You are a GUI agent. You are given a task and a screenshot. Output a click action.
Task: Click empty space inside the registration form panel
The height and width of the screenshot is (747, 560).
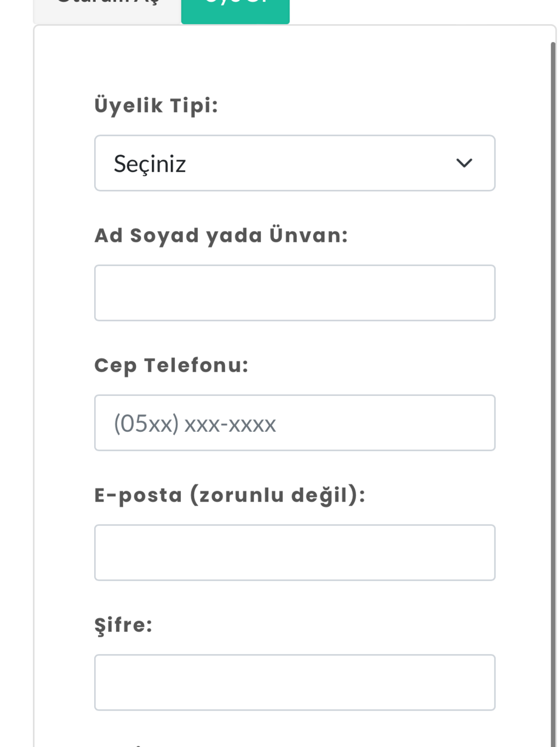pyautogui.click(x=294, y=62)
